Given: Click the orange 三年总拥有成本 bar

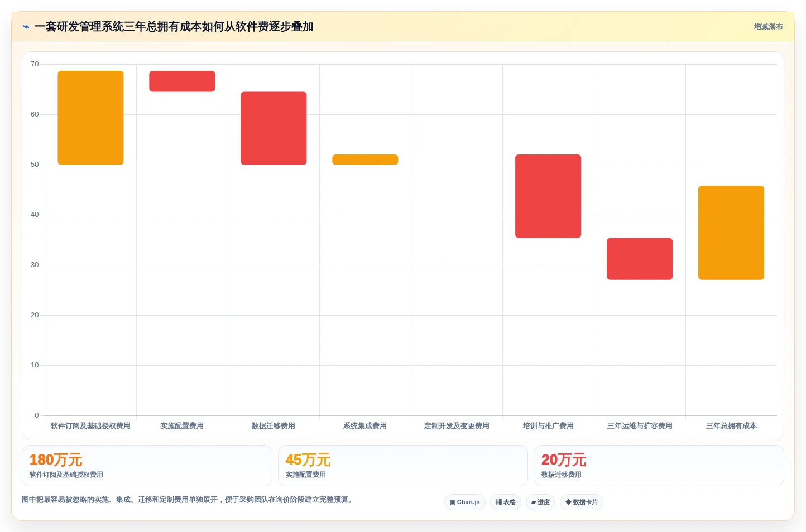Looking at the screenshot, I should [x=731, y=233].
